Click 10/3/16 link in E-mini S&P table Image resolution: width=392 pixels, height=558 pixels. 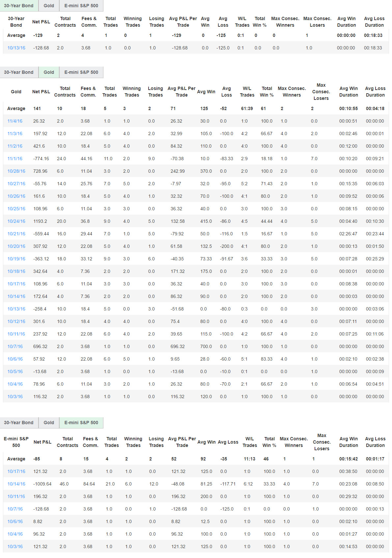point(15,546)
